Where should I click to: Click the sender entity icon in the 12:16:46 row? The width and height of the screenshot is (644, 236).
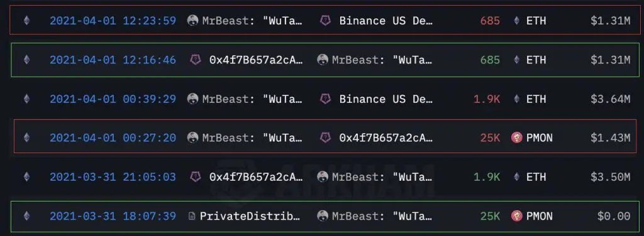click(x=195, y=60)
